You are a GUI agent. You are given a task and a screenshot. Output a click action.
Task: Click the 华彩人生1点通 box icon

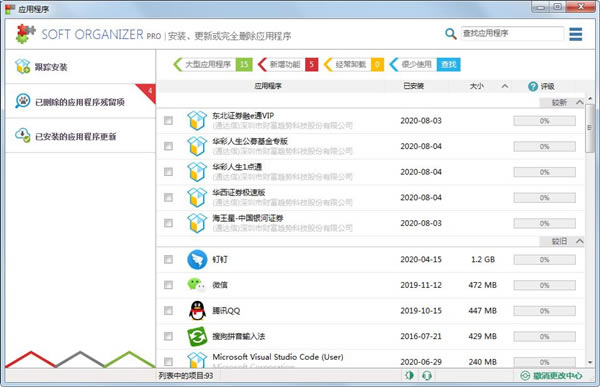click(197, 172)
